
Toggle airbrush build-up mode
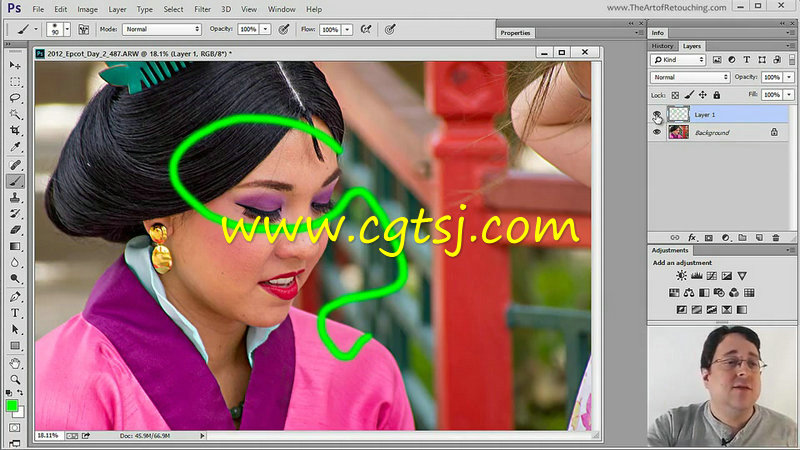click(366, 30)
